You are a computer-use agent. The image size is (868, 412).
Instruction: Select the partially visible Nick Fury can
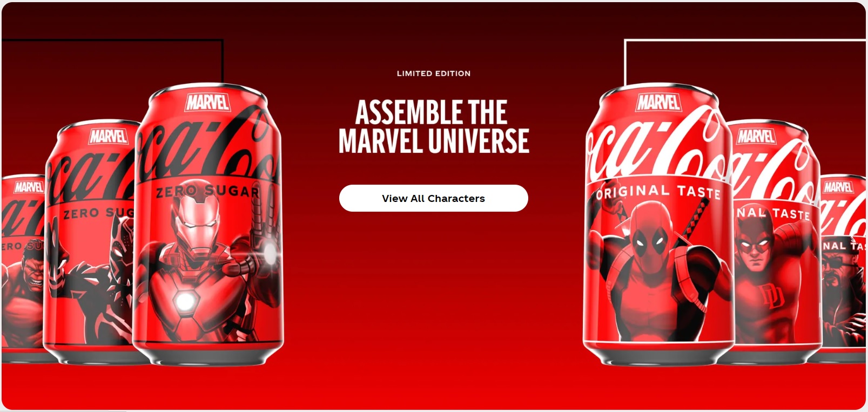[x=844, y=268]
